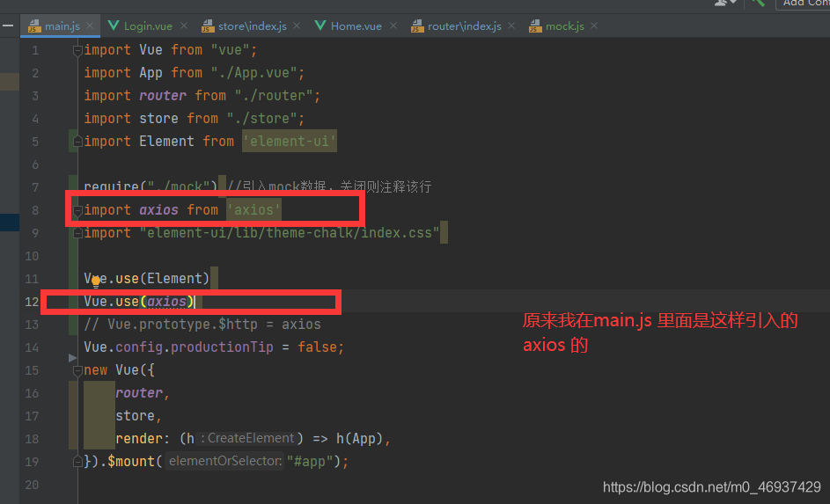
Task: Toggle fold marker at line 5
Action: (77, 142)
